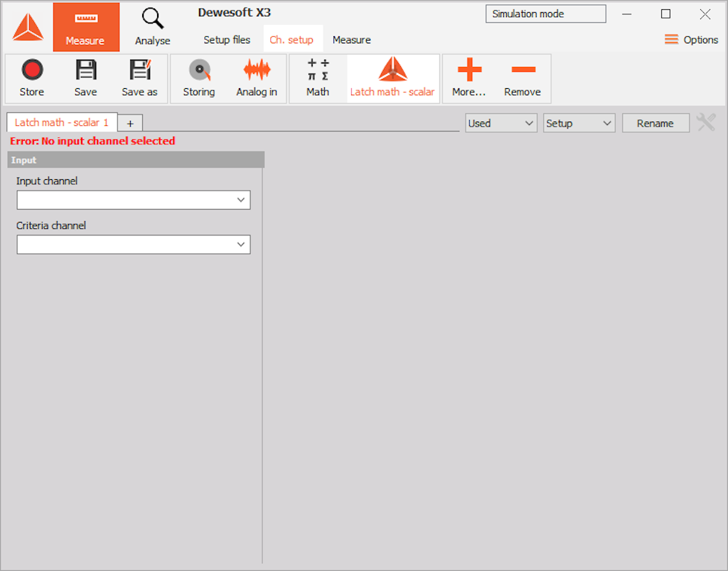728x571 pixels.
Task: Open the Used dropdown
Action: tap(501, 123)
